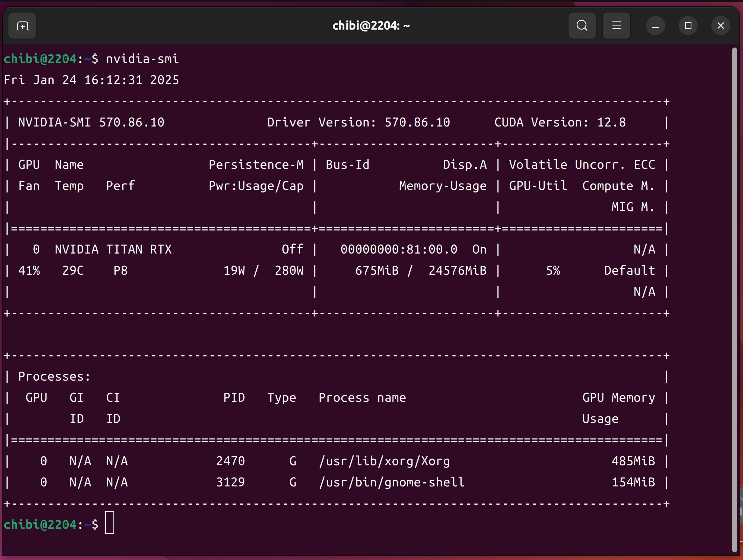Click the /usr/bin/gnome-shell process name

[x=391, y=482]
